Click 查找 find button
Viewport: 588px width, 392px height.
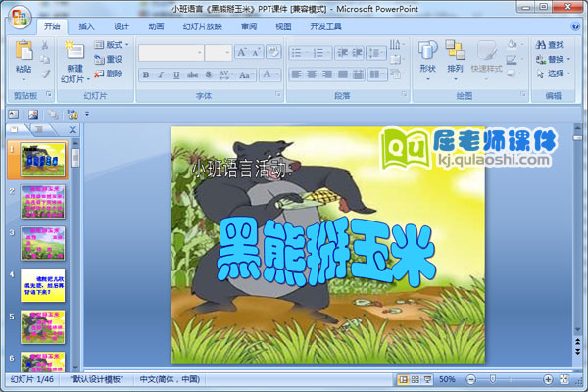click(x=550, y=45)
